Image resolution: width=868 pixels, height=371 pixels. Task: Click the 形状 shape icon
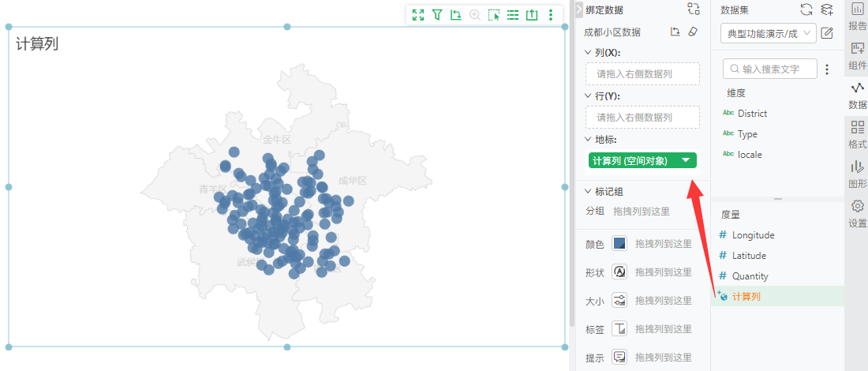[x=619, y=272]
